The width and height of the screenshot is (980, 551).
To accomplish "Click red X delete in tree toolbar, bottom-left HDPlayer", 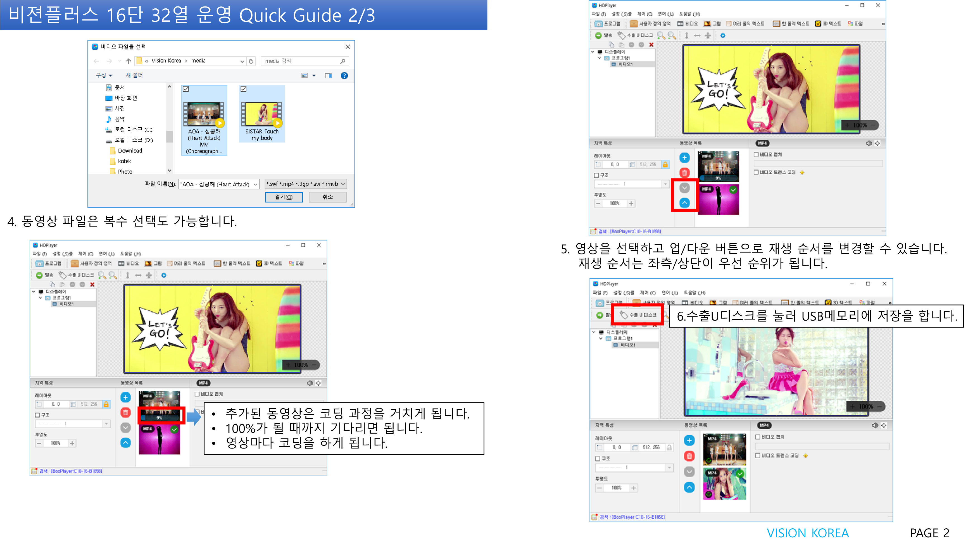I will point(92,284).
